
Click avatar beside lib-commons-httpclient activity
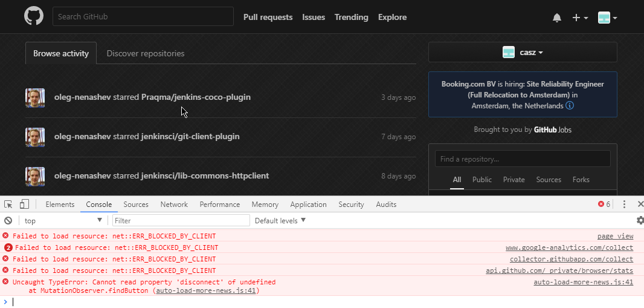tap(35, 177)
